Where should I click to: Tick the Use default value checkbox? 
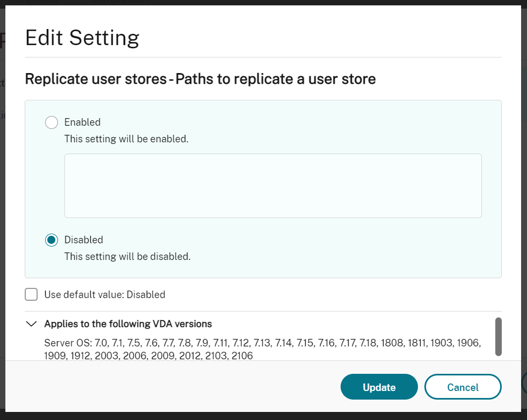[32, 294]
